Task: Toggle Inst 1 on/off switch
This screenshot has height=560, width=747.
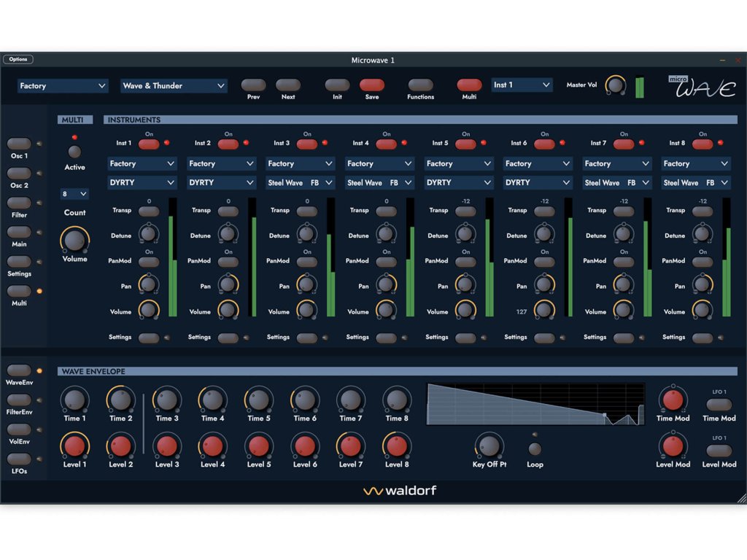Action: point(149,144)
